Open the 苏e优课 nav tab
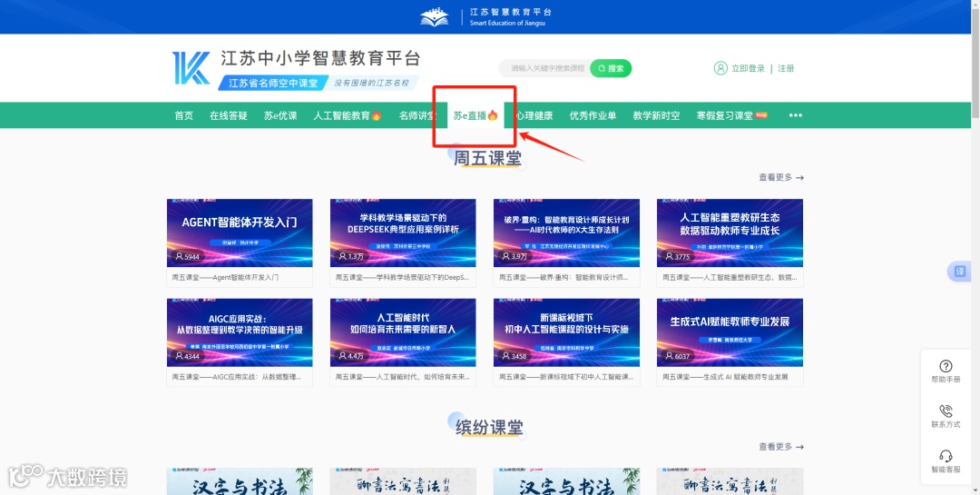 point(280,115)
